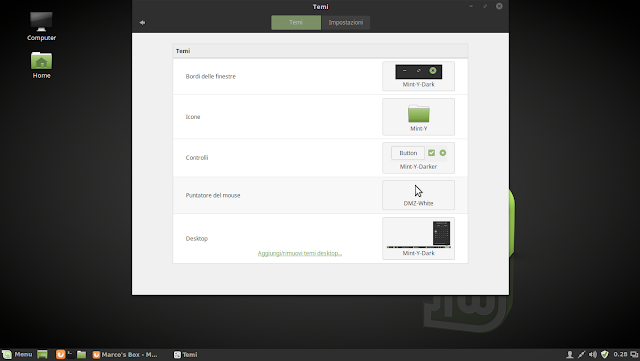Launch the orange browser launcher icon
This screenshot has height=361, width=640.
[x=60, y=354]
